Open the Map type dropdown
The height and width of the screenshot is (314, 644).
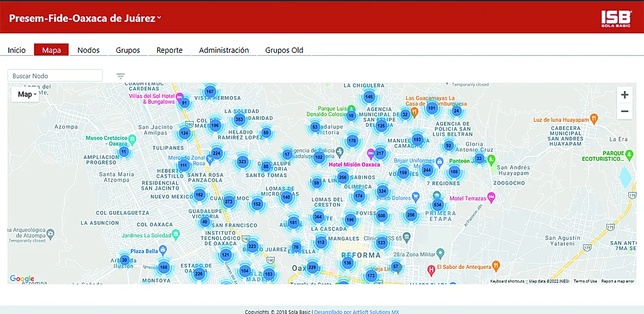coord(25,94)
